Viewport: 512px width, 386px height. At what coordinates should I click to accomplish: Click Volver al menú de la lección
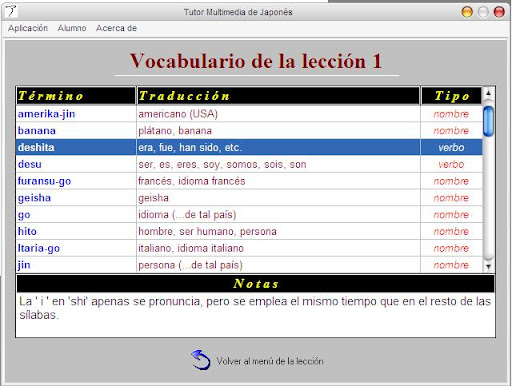tap(270, 361)
